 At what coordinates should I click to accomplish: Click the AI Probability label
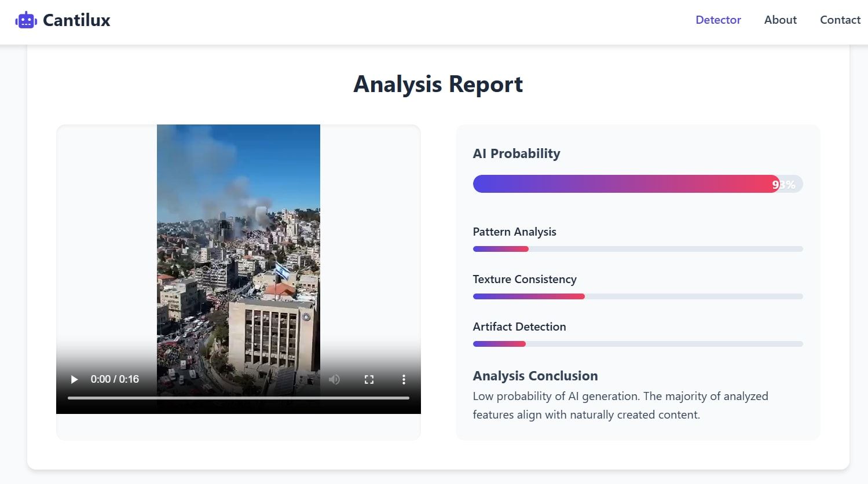(x=517, y=153)
